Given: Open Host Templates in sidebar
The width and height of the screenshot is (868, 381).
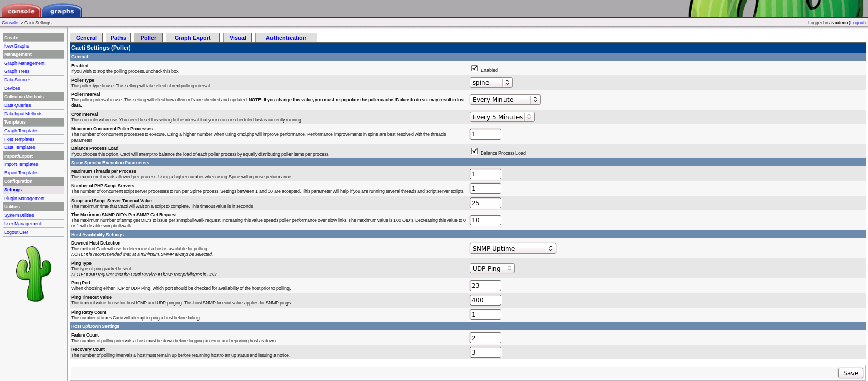Looking at the screenshot, I should pos(19,139).
